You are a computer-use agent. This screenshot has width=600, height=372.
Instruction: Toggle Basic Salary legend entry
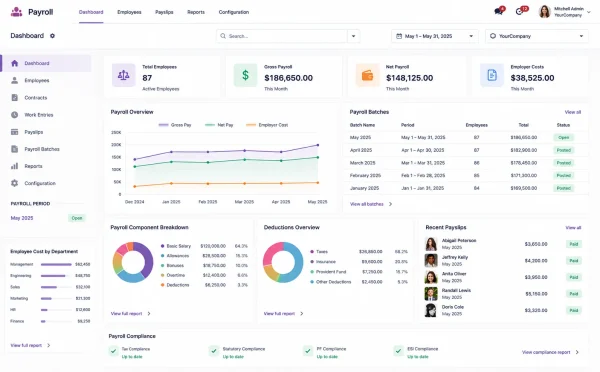[176, 246]
